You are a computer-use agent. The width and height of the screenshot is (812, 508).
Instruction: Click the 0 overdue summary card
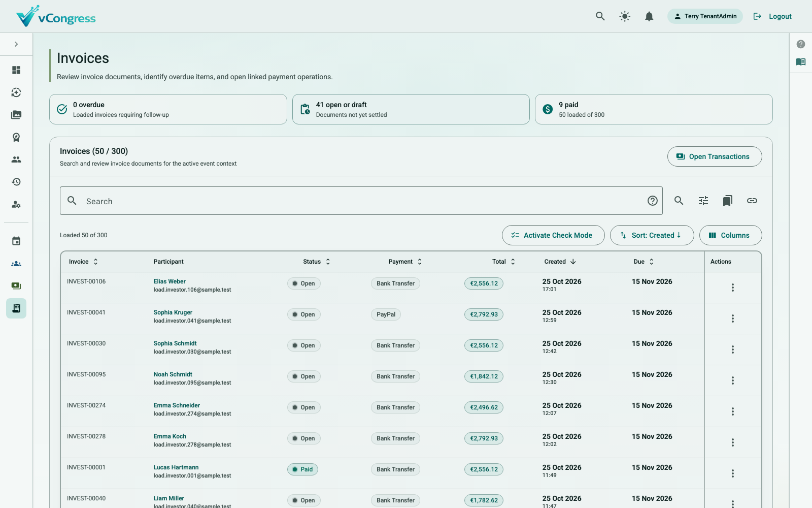[x=168, y=109]
